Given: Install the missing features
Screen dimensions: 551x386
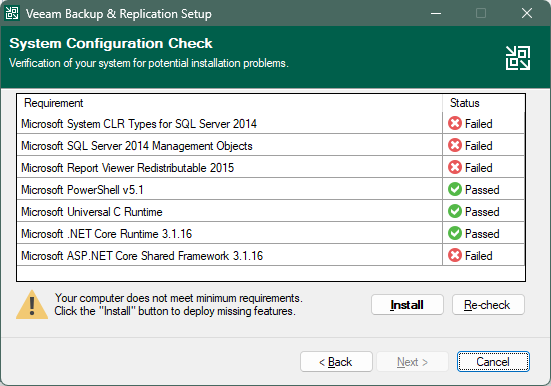Looking at the screenshot, I should coord(407,305).
